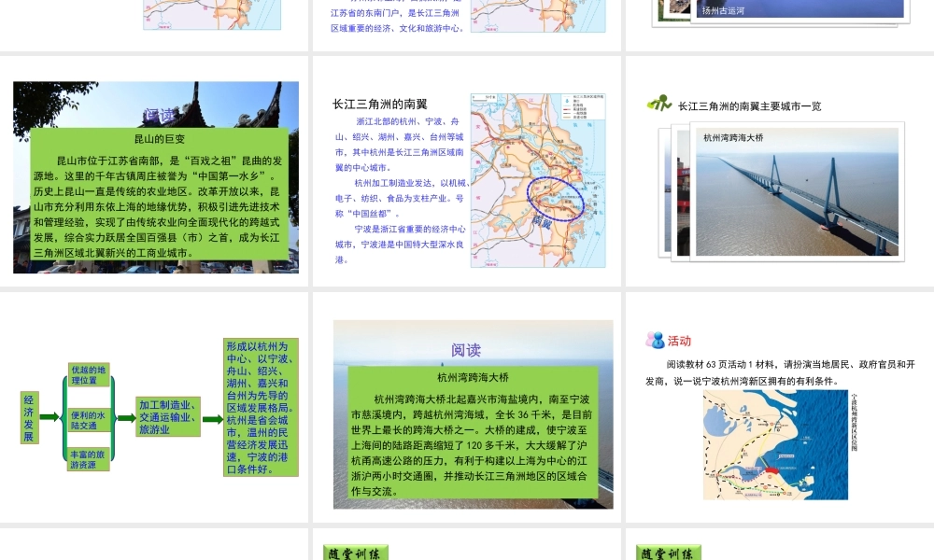The height and width of the screenshot is (560, 934).
Task: Click the 宁波杭州湾新区 map image
Action: (775, 444)
